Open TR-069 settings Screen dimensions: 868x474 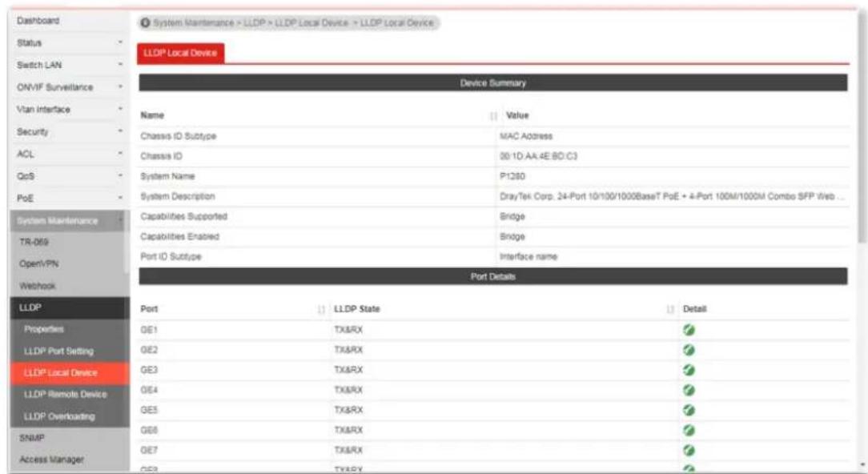point(34,242)
